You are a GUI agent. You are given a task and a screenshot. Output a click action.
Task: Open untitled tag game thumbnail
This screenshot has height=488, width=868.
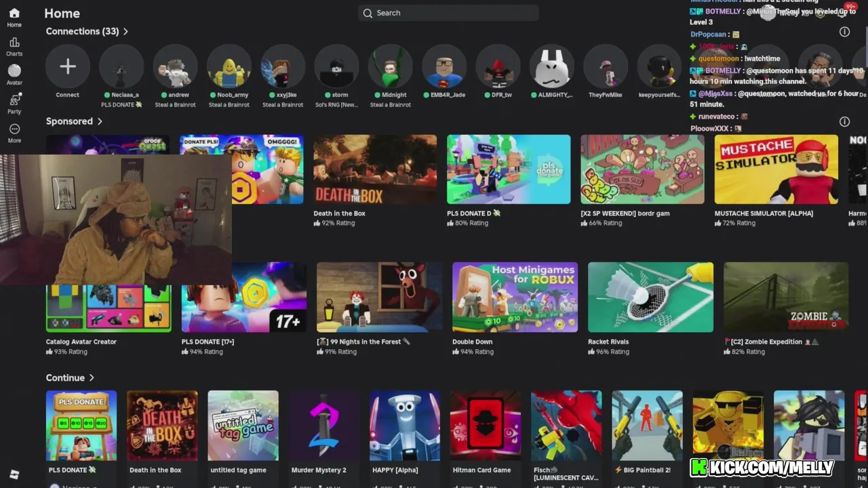(243, 426)
